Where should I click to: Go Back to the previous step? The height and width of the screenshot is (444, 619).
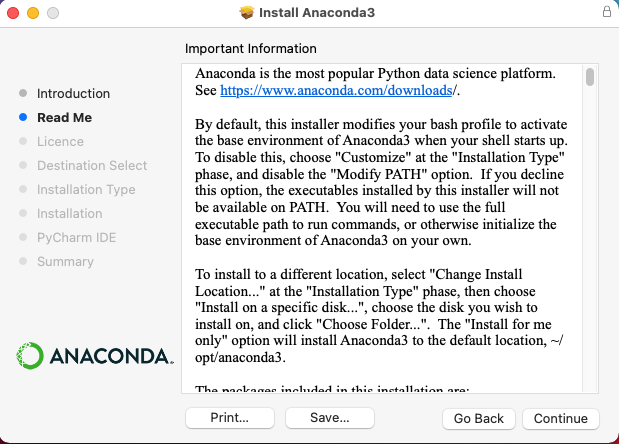478,418
